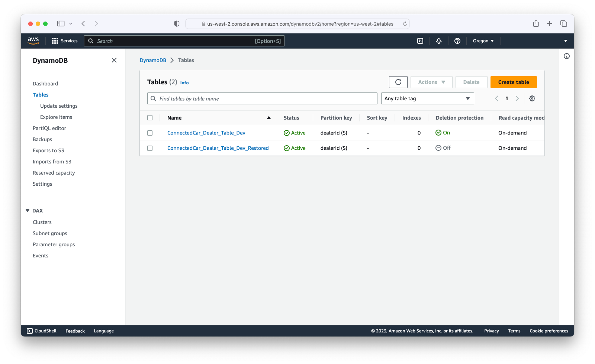Open the ConnectedCar_Dealer_Table_Dev table link
Image resolution: width=595 pixels, height=364 pixels.
pyautogui.click(x=206, y=133)
